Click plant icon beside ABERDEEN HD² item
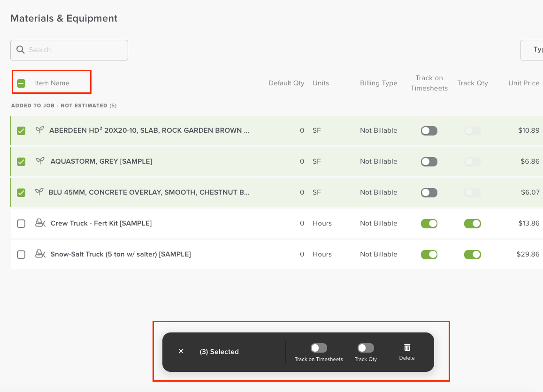 (40, 130)
